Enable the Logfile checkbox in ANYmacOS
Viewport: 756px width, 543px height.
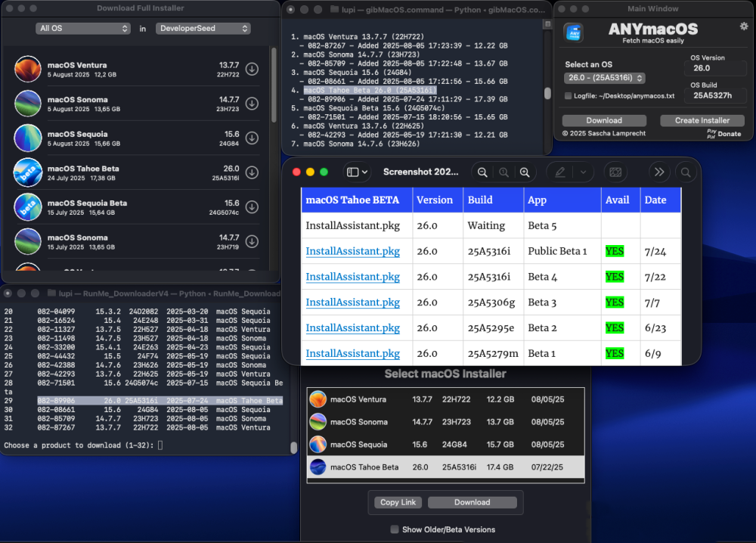coord(568,96)
